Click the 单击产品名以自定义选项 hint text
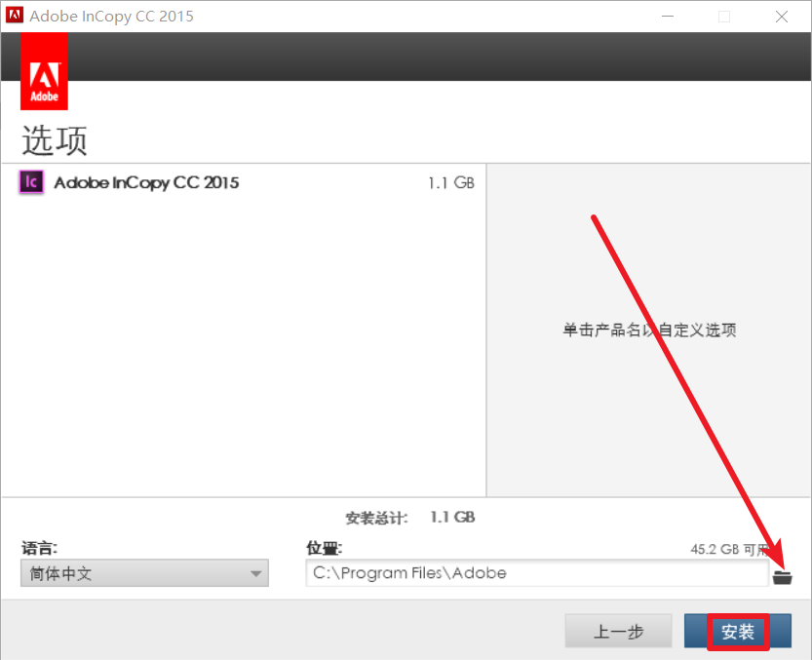Viewport: 812px width, 660px height. point(649,330)
